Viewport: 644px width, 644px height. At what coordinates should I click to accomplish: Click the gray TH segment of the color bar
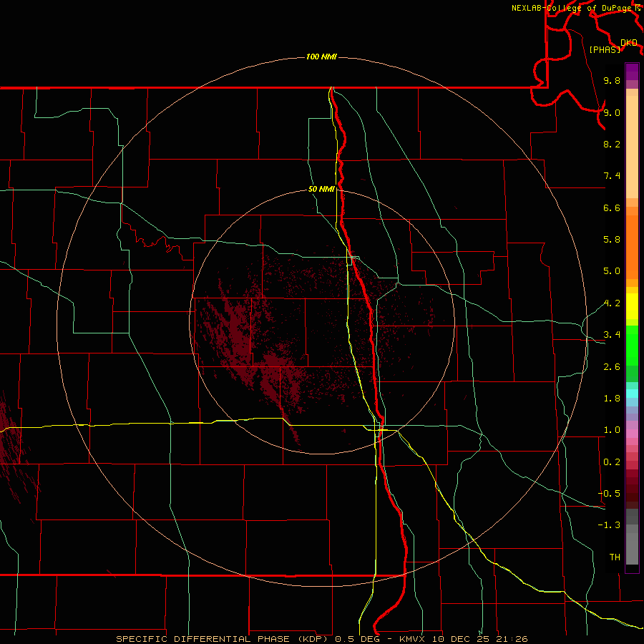click(632, 548)
